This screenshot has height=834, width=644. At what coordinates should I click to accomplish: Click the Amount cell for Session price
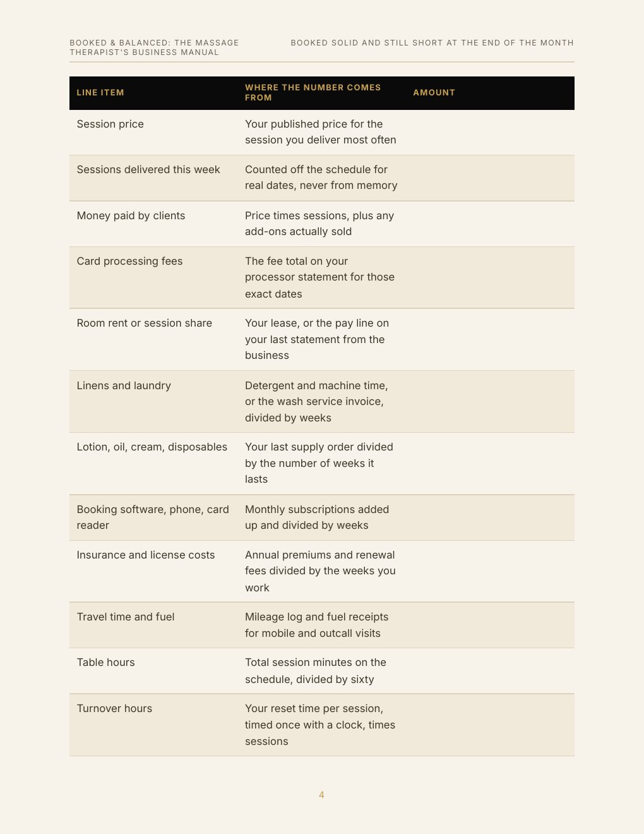(x=490, y=132)
